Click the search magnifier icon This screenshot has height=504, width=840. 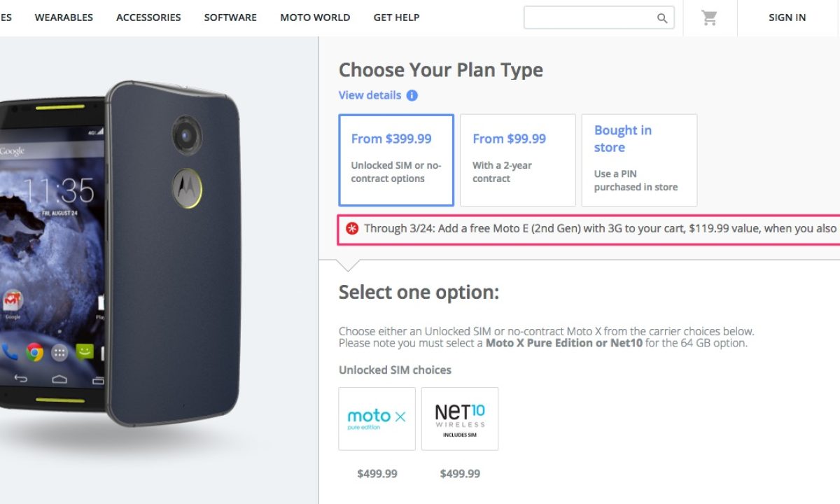tap(661, 18)
